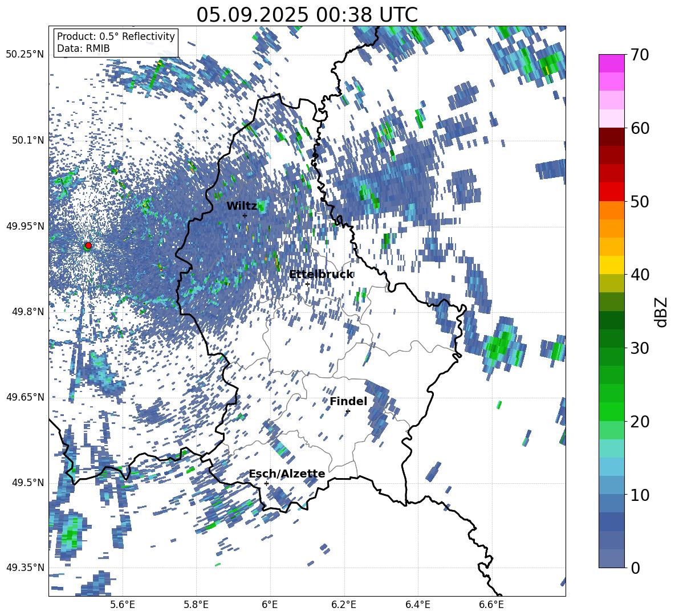Click the 6°E longitude label
Viewport: 675px width, 616px height.
[270, 605]
